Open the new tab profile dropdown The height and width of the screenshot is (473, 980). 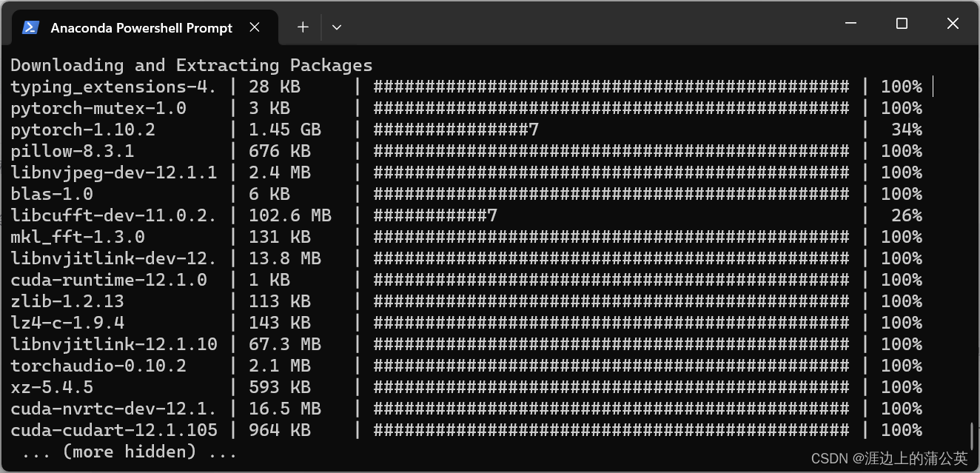(x=336, y=27)
